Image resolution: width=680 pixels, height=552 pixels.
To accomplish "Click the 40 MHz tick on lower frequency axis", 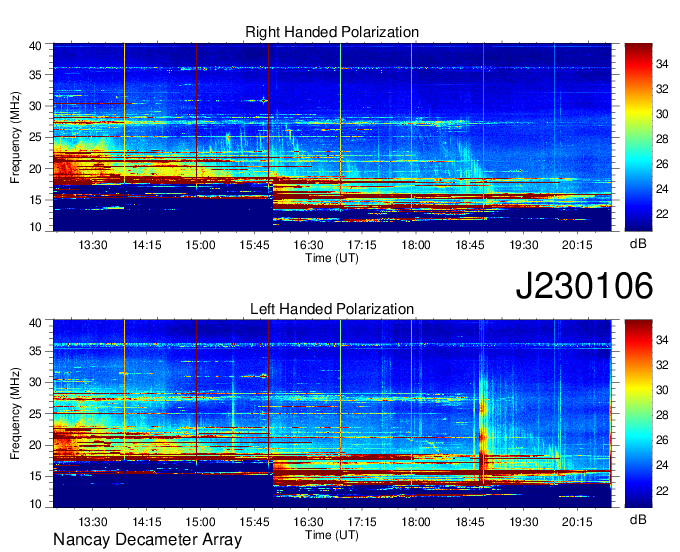I will coord(35,323).
